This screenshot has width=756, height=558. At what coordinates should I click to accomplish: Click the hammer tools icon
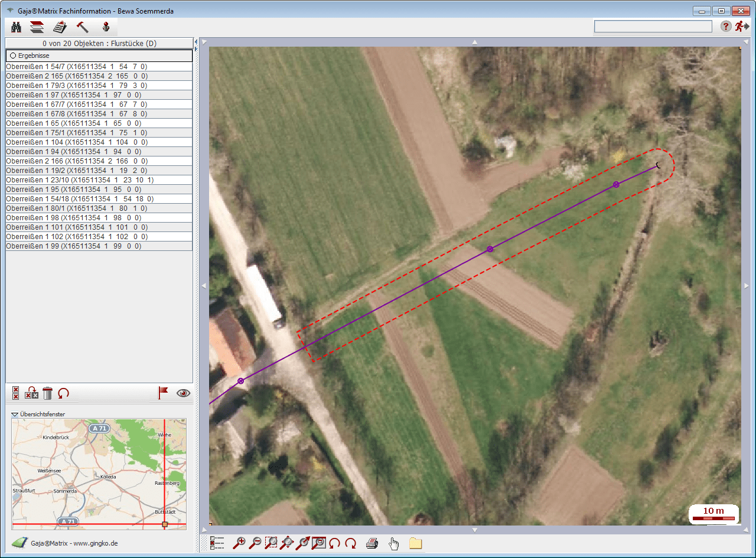[83, 27]
